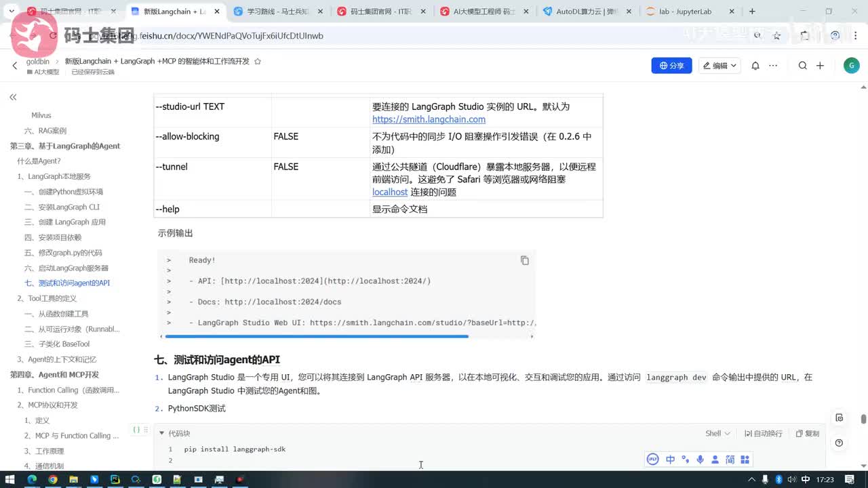Click the help question mark icon
This screenshot has height=488, width=868.
tap(840, 443)
